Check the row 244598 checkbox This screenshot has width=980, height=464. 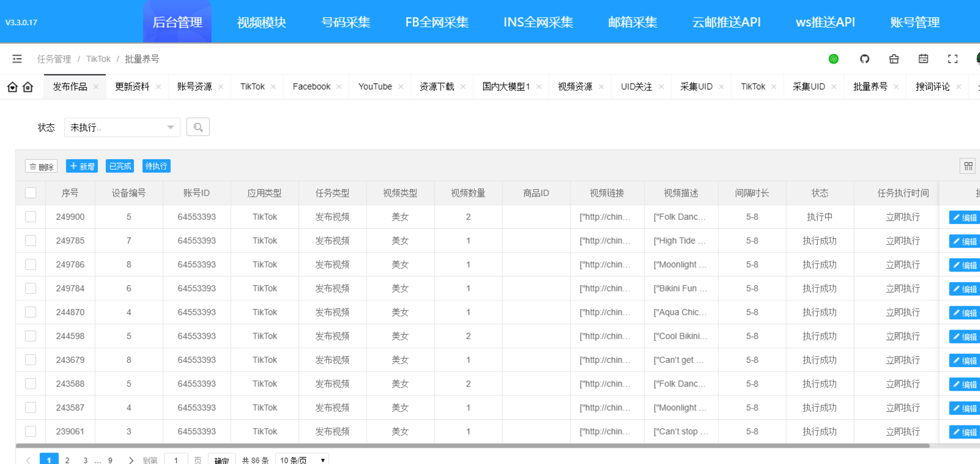click(x=30, y=336)
